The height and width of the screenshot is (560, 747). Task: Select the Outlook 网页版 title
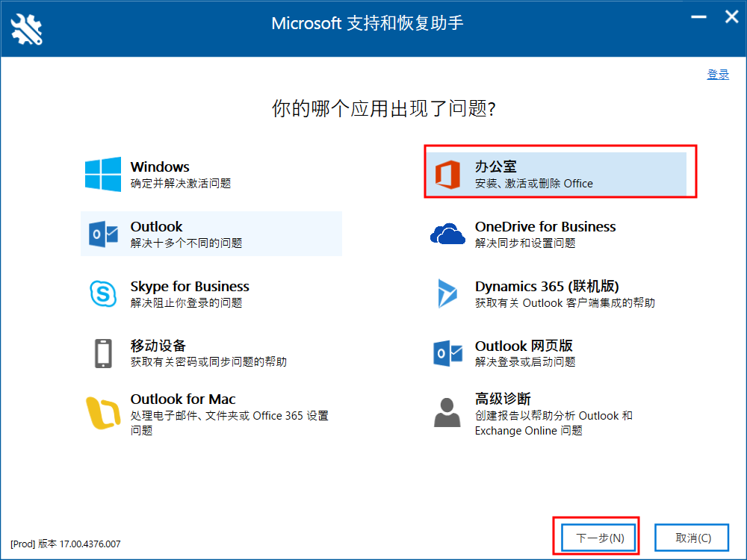click(x=524, y=345)
